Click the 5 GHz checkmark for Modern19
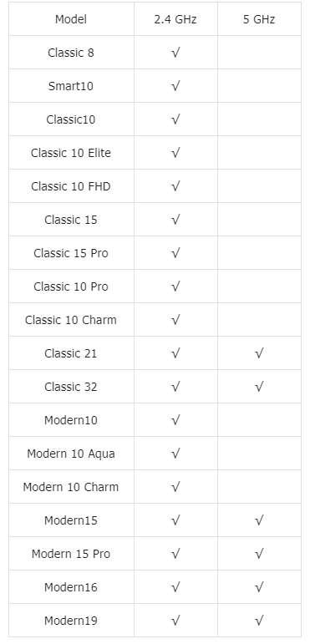Image resolution: width=310 pixels, height=644 pixels. 259,621
